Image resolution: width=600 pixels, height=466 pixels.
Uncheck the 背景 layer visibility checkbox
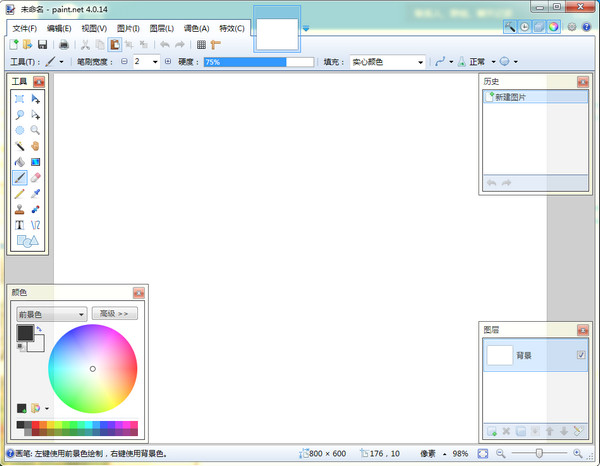[x=581, y=355]
